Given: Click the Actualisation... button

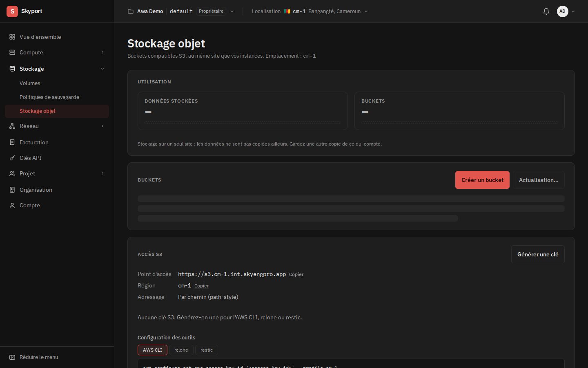Looking at the screenshot, I should pos(539,180).
